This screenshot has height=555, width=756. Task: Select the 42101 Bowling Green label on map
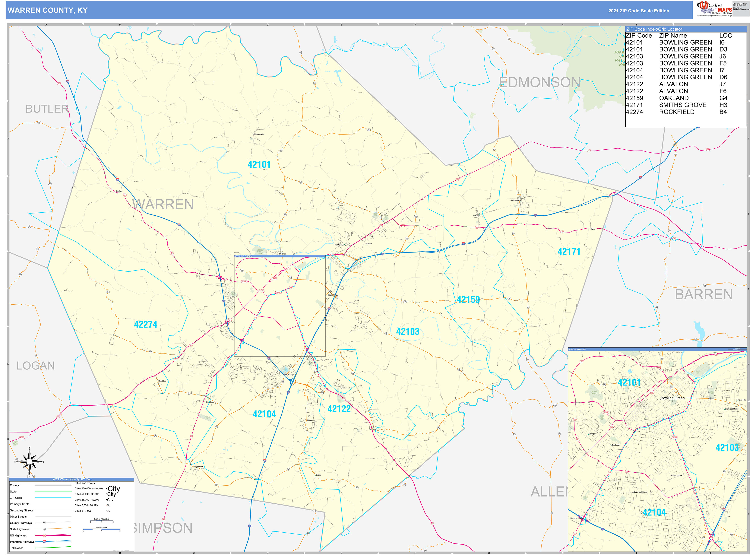[x=259, y=165]
